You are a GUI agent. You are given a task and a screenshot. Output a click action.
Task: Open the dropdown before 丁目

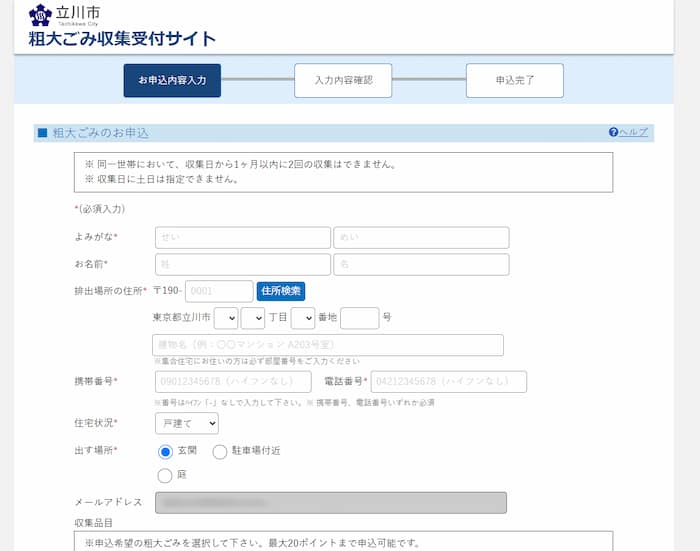[x=253, y=318]
